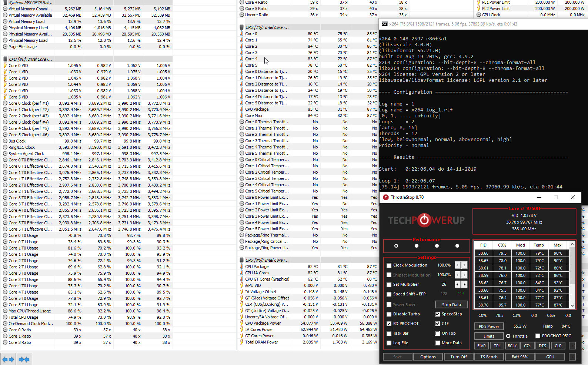
Task: Click the collapse-columns arrows icon in HWiNFO
Action: [x=24, y=359]
